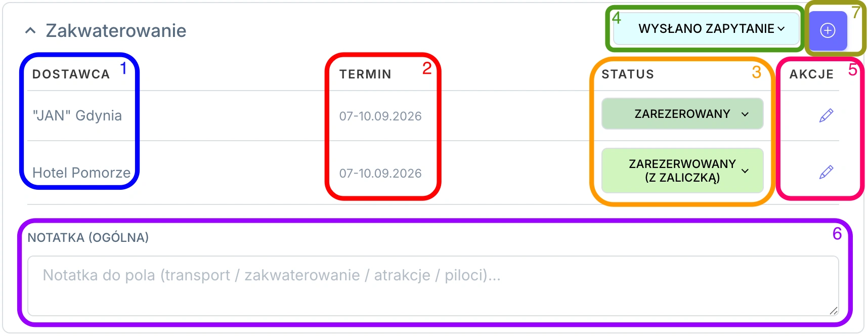
Task: Click the NOTATKA (OGÓLNA) label
Action: (x=88, y=238)
